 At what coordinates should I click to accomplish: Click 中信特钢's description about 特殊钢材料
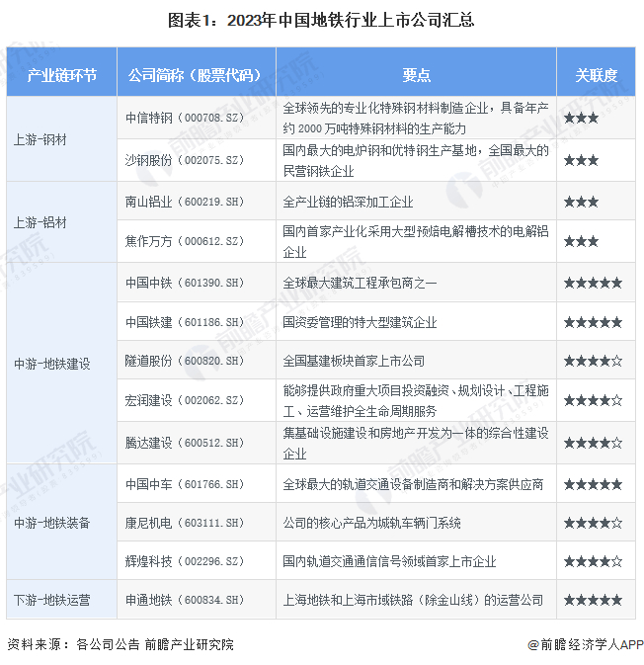tap(416, 118)
